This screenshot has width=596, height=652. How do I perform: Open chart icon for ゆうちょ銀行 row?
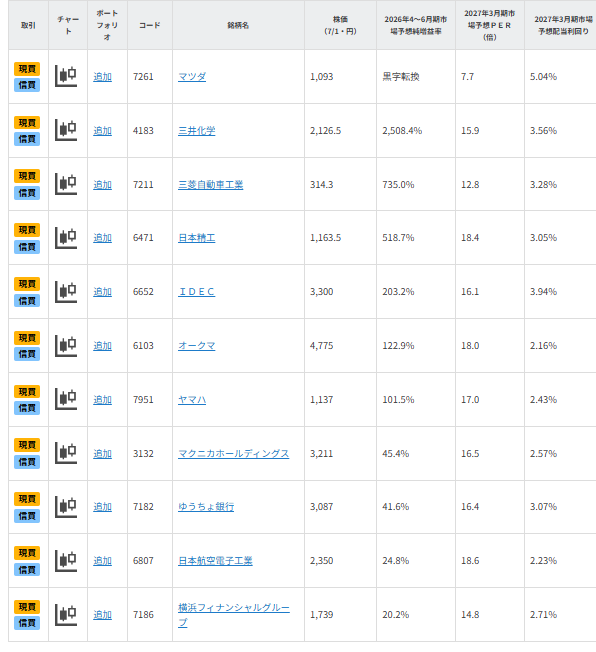pyautogui.click(x=66, y=507)
